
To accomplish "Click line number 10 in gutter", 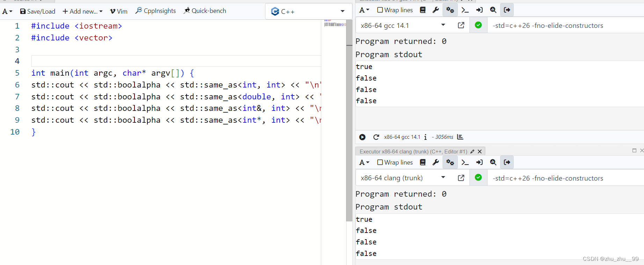I will [15, 132].
